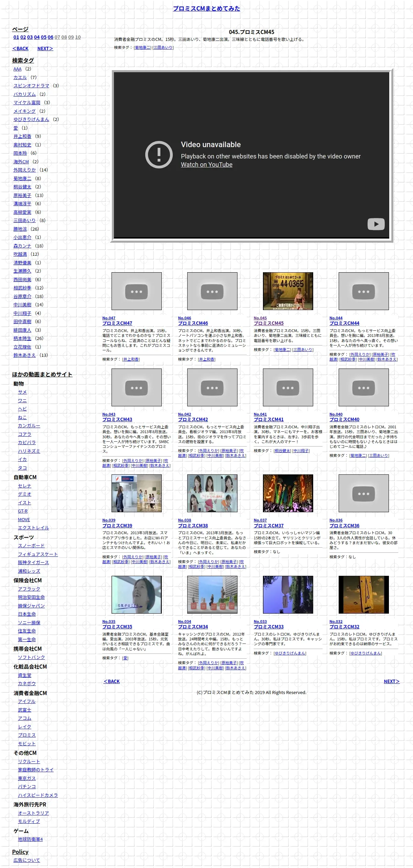Select the AAA search tag in sidebar
The width and height of the screenshot is (413, 868).
[x=18, y=69]
